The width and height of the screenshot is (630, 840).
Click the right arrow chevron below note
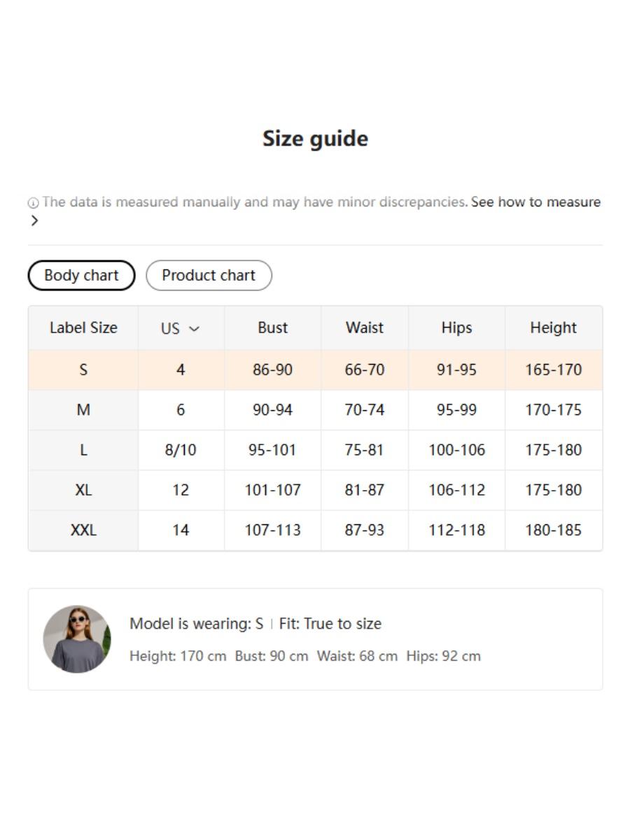coord(34,221)
